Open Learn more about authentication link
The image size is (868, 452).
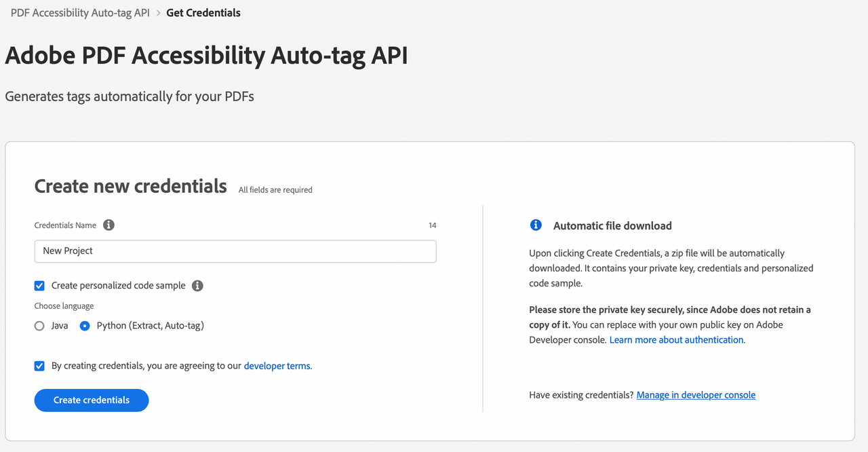click(677, 340)
